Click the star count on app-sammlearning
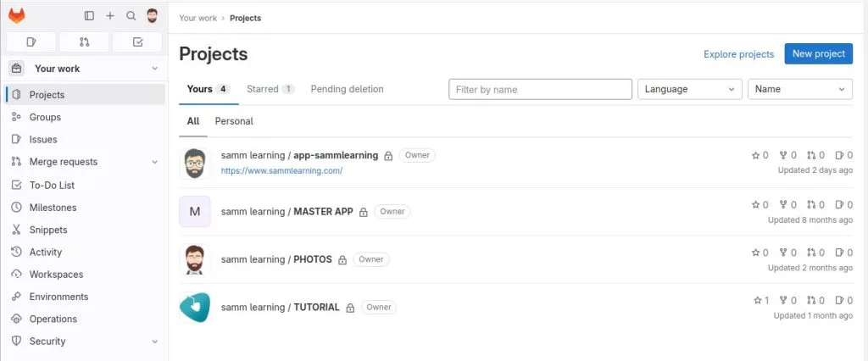This screenshot has height=361, width=868. pos(760,156)
